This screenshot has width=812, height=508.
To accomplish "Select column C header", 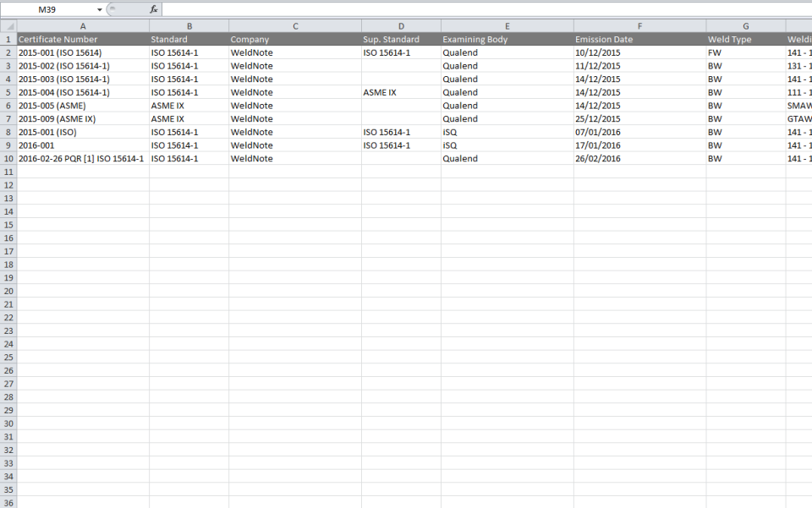I will click(x=295, y=26).
